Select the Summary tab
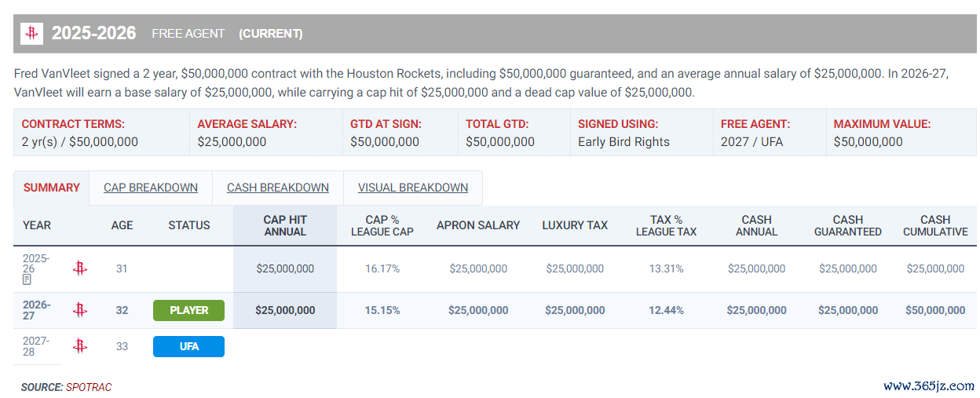 pos(52,188)
